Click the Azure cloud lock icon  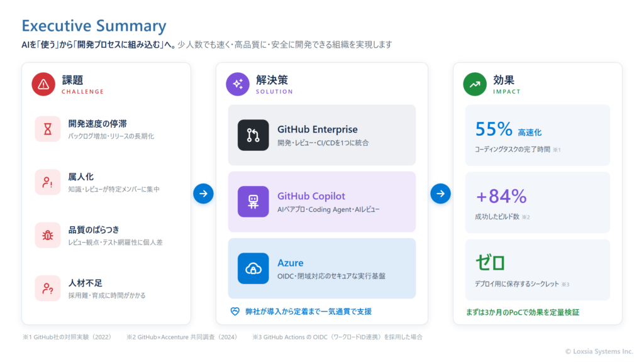[x=253, y=268]
